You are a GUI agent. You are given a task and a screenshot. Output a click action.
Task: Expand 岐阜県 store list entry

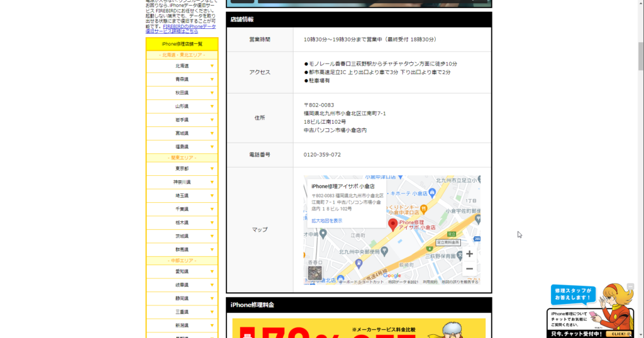182,285
